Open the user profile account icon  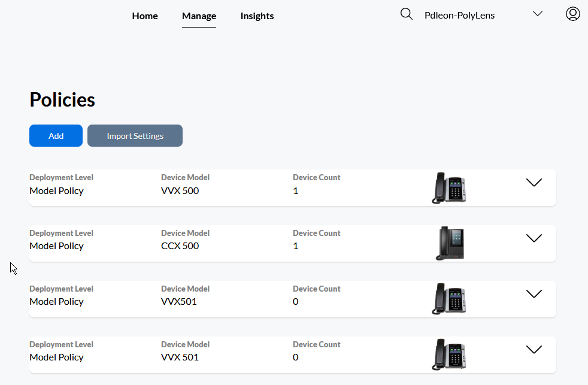572,14
